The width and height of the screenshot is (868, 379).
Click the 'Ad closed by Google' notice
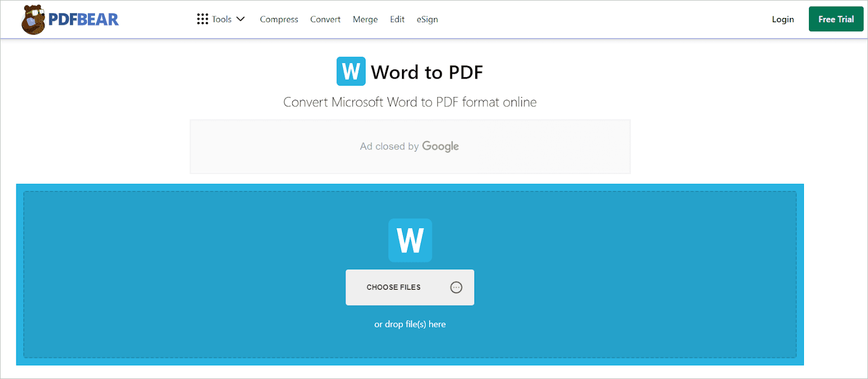pyautogui.click(x=410, y=146)
